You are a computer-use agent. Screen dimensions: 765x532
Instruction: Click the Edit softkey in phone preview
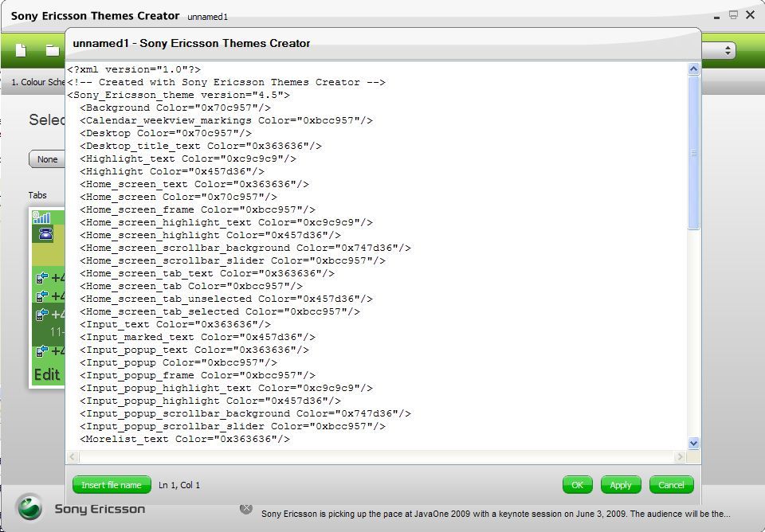coord(47,374)
